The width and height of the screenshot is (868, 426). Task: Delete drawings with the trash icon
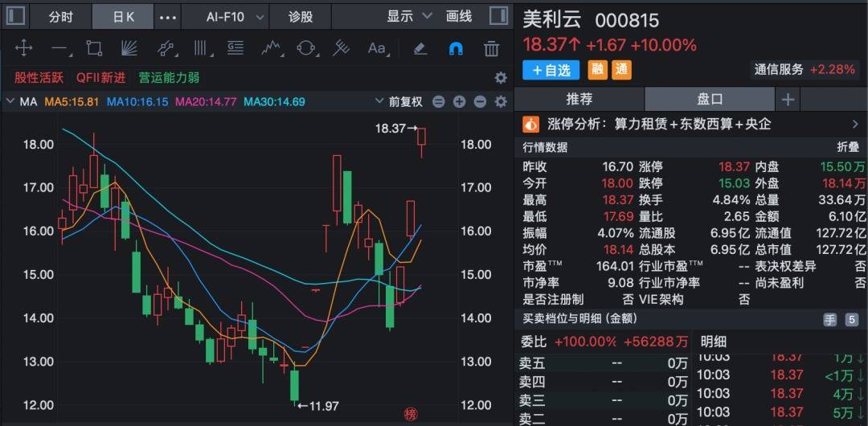tap(492, 49)
